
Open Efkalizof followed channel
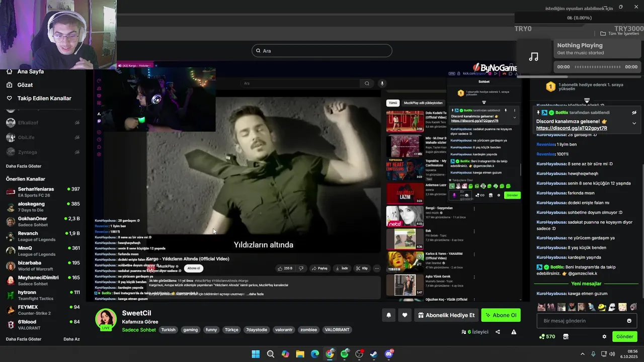click(x=43, y=122)
